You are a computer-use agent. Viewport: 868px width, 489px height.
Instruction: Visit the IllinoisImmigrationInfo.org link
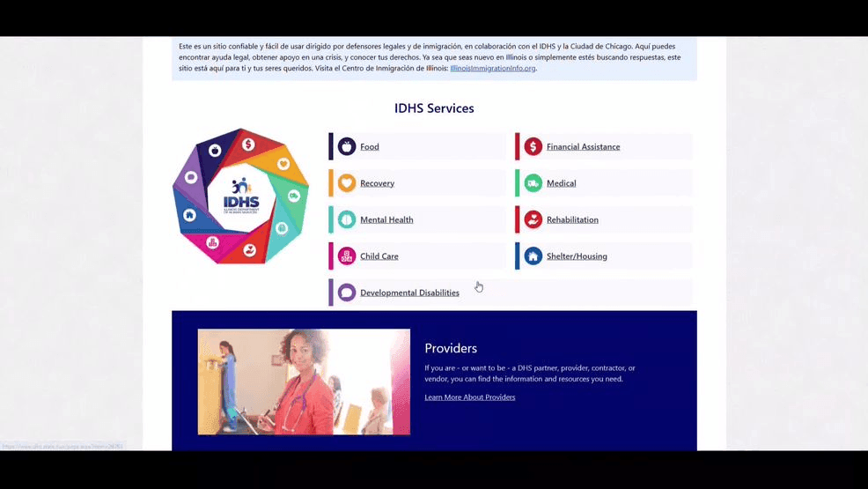click(492, 69)
